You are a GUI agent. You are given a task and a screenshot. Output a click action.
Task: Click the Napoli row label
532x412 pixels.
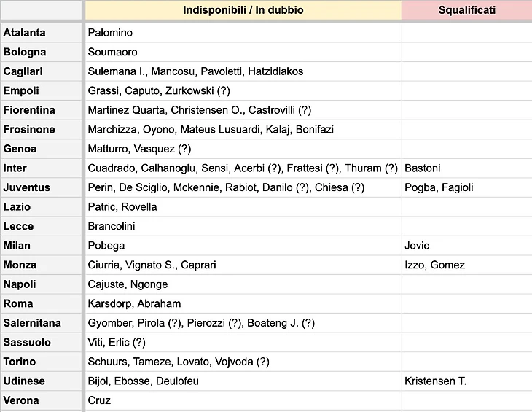(41, 284)
